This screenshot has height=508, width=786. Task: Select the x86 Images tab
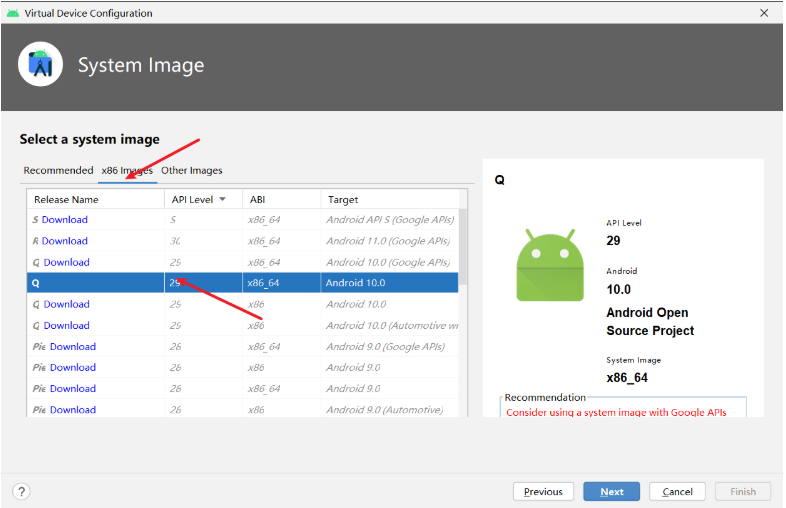(127, 171)
